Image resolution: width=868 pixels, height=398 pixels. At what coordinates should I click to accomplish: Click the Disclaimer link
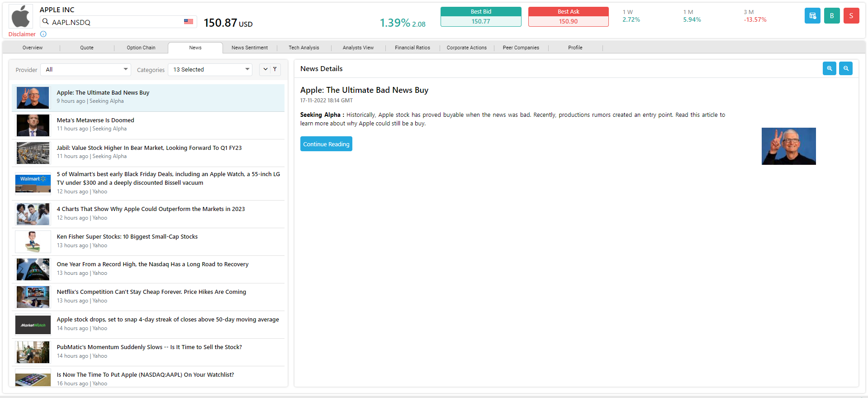22,34
